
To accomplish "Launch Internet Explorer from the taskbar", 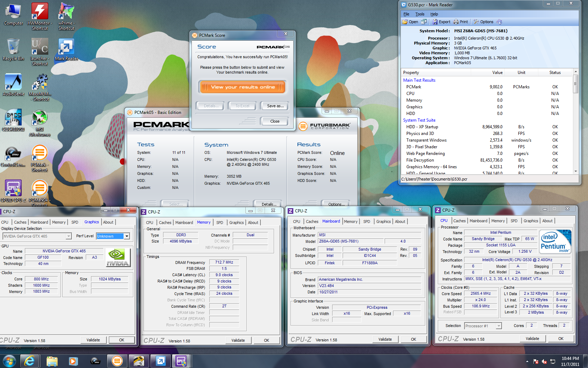I will click(29, 361).
